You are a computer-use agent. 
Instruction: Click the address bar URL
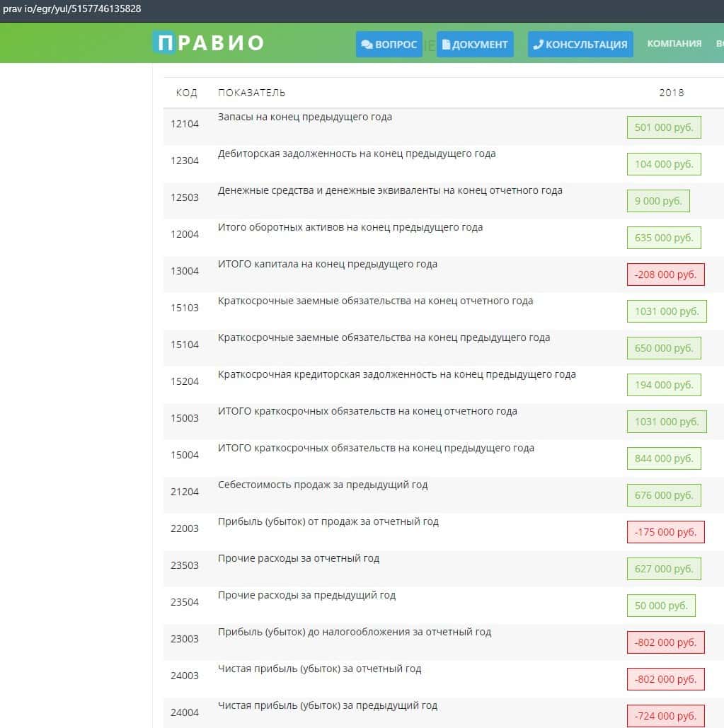(x=72, y=8)
